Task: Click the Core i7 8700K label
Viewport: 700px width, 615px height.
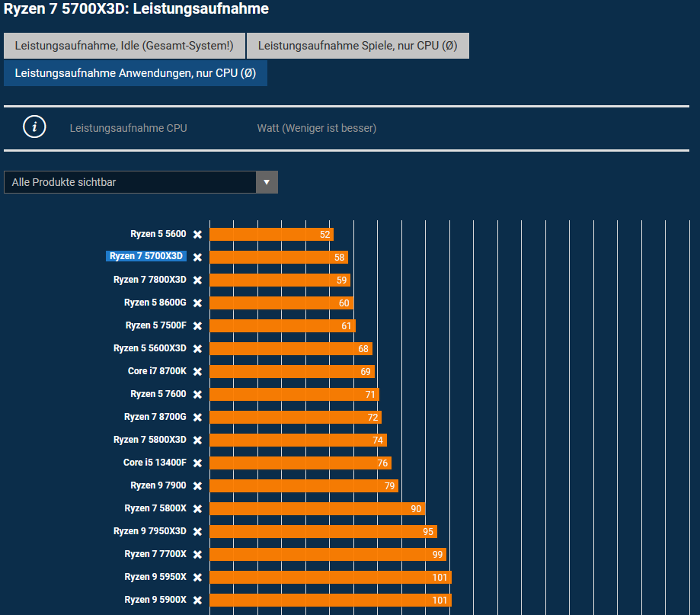Action: pos(157,371)
